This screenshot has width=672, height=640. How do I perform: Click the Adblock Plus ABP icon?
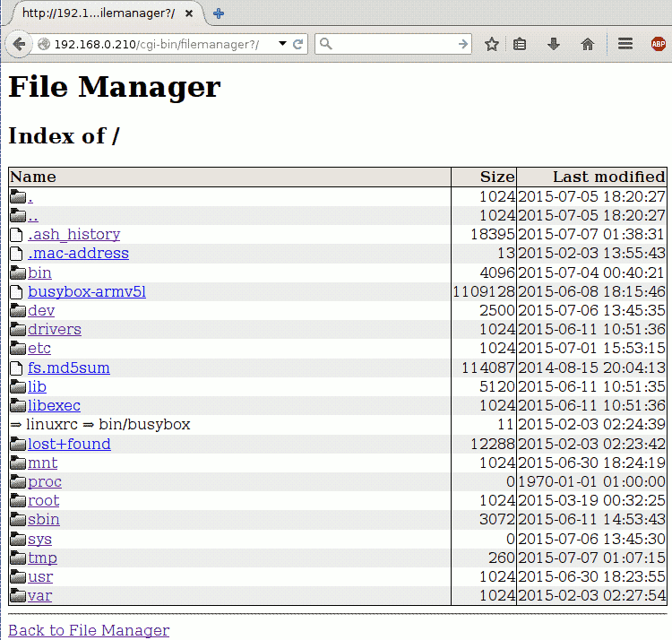659,44
